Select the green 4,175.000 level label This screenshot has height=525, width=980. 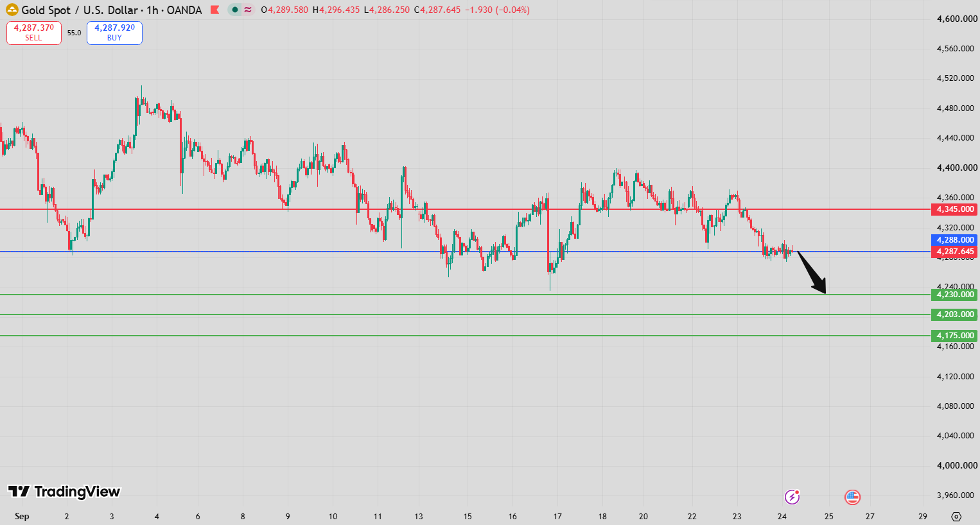pos(954,336)
